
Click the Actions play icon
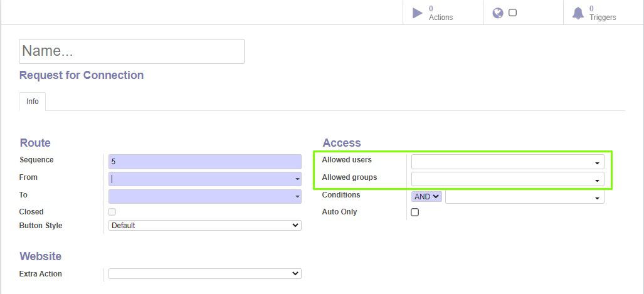point(417,13)
